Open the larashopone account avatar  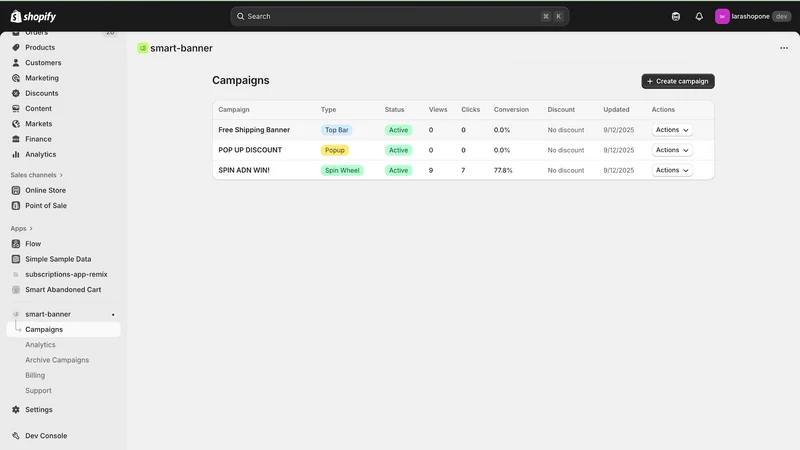[722, 16]
